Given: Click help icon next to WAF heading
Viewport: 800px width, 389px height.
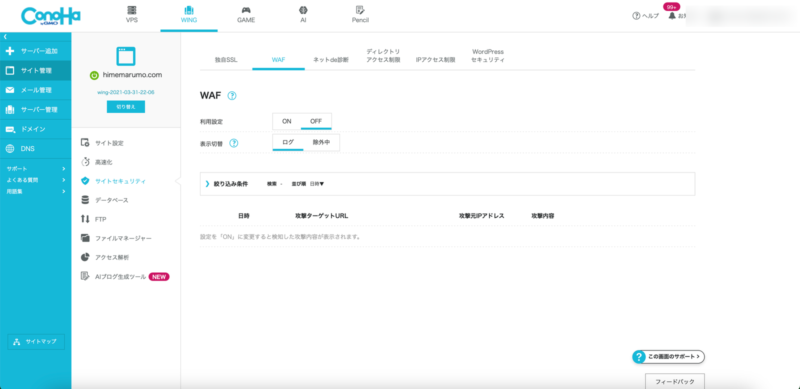Looking at the screenshot, I should coord(232,95).
